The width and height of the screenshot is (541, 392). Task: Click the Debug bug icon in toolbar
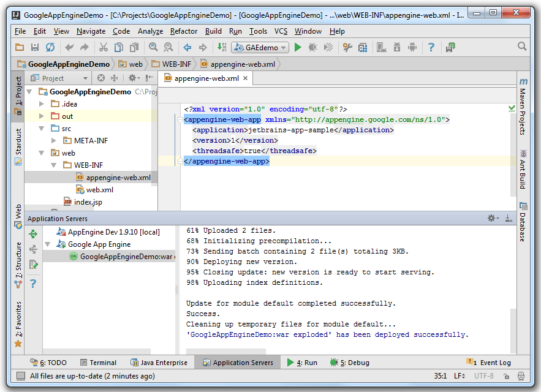(313, 47)
